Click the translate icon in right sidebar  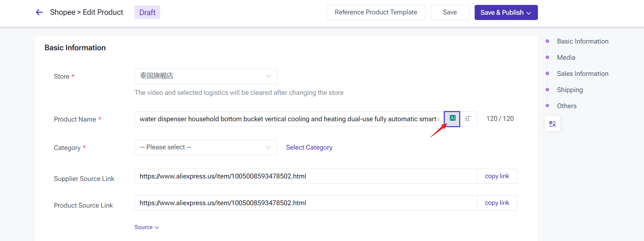[x=552, y=124]
